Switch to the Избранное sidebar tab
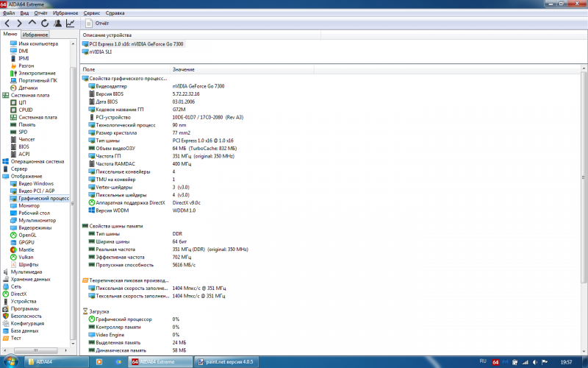This screenshot has height=368, width=588. pos(35,35)
